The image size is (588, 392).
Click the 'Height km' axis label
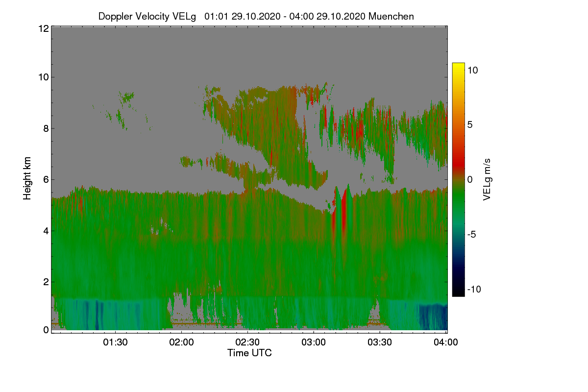pos(27,178)
